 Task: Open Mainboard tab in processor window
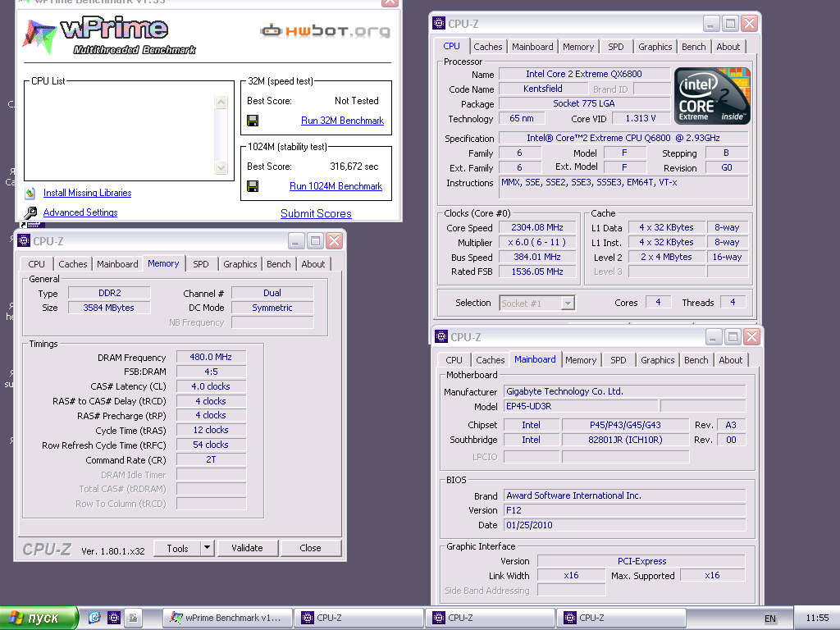coord(532,47)
